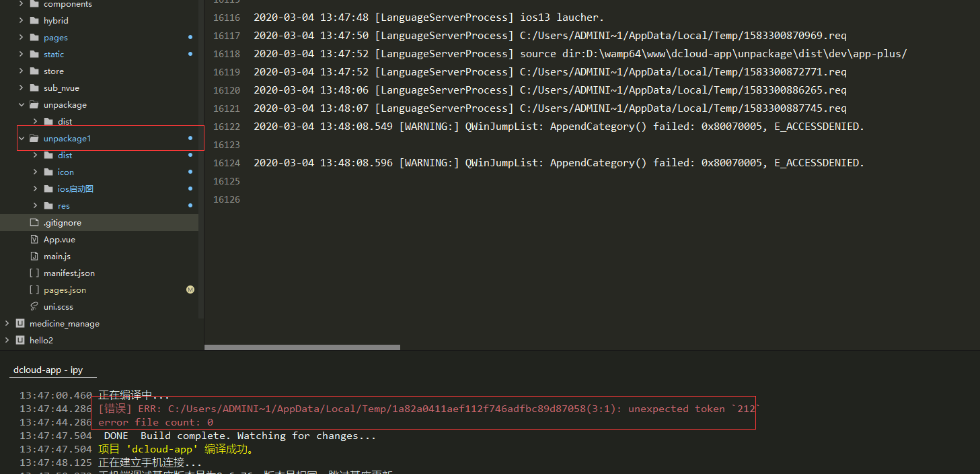
Task: Expand the hello2 project node
Action: (7, 341)
